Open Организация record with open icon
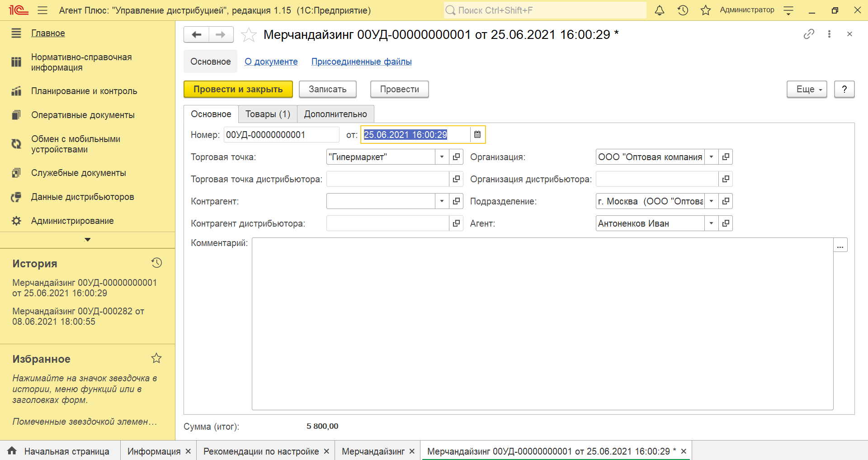The width and height of the screenshot is (868, 460). 726,156
